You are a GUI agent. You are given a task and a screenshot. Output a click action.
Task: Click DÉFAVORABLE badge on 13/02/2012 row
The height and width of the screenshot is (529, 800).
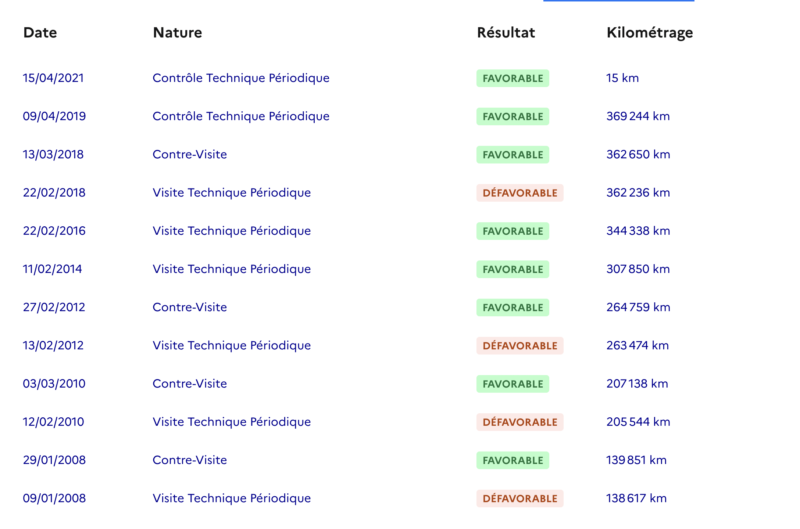pos(520,346)
